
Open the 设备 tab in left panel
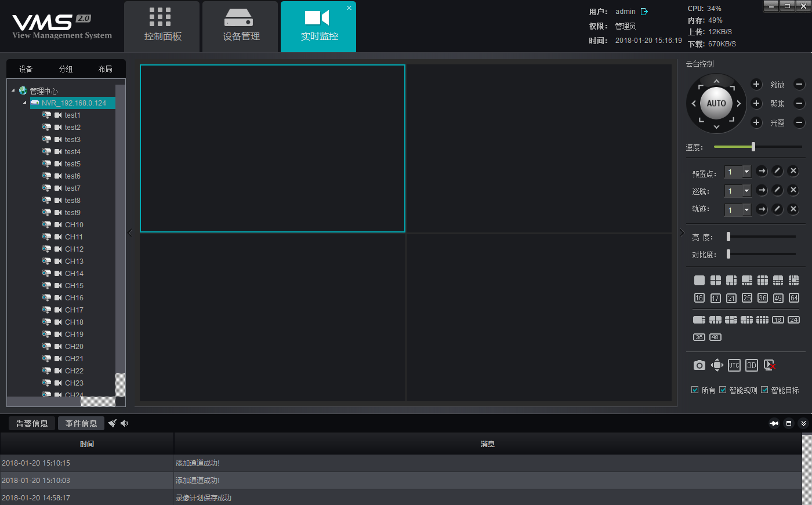pyautogui.click(x=26, y=69)
